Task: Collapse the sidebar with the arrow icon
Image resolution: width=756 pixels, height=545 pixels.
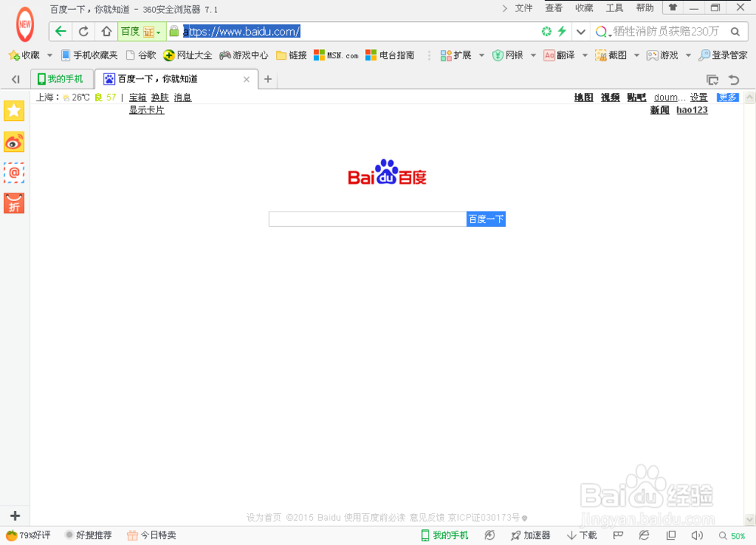Action: pyautogui.click(x=15, y=79)
